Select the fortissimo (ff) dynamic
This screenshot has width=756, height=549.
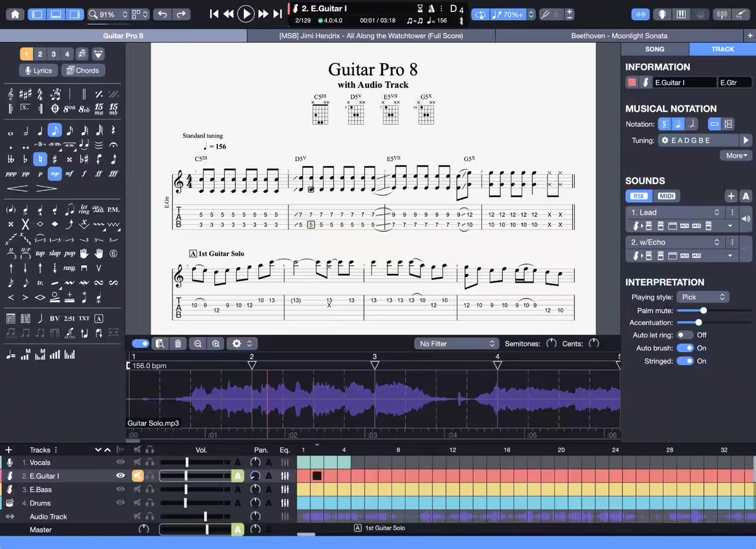[99, 173]
